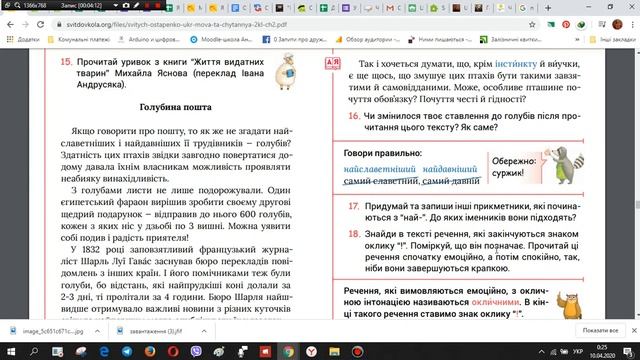Go back to the previous page

(10, 24)
